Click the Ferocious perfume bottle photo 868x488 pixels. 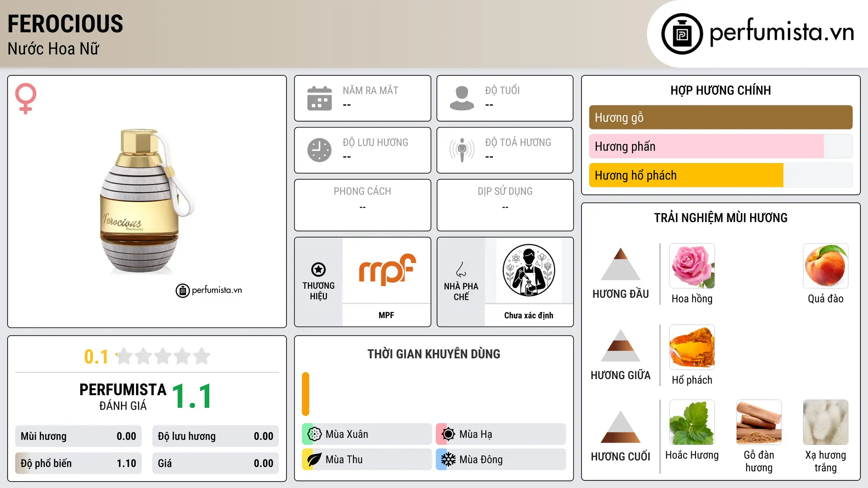[x=147, y=201]
